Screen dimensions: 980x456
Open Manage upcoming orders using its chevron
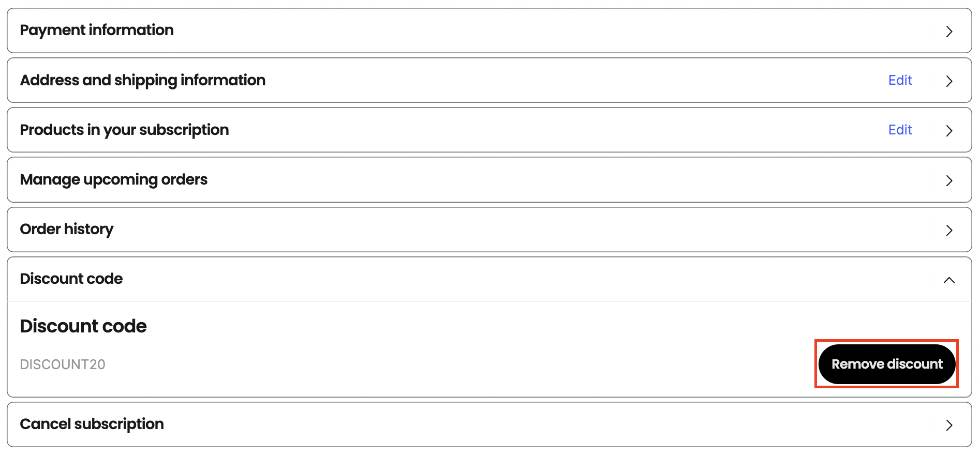point(949,180)
